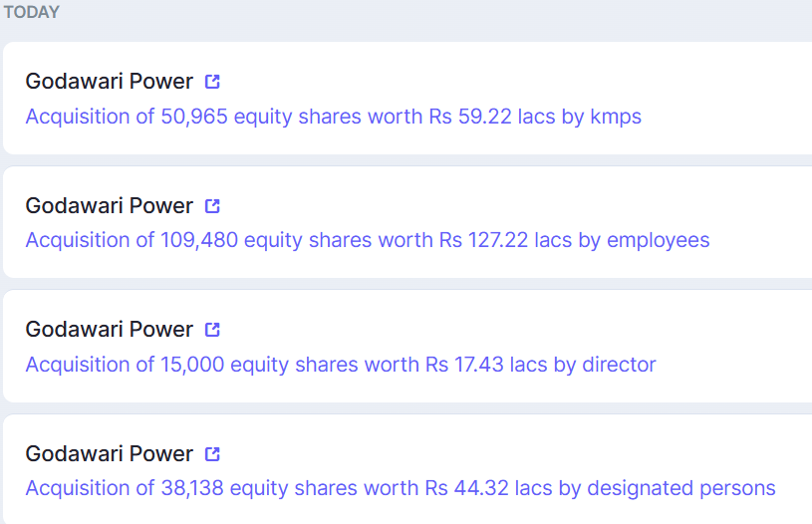The height and width of the screenshot is (524, 812).
Task: Click the TODAY section header
Action: coord(31,13)
